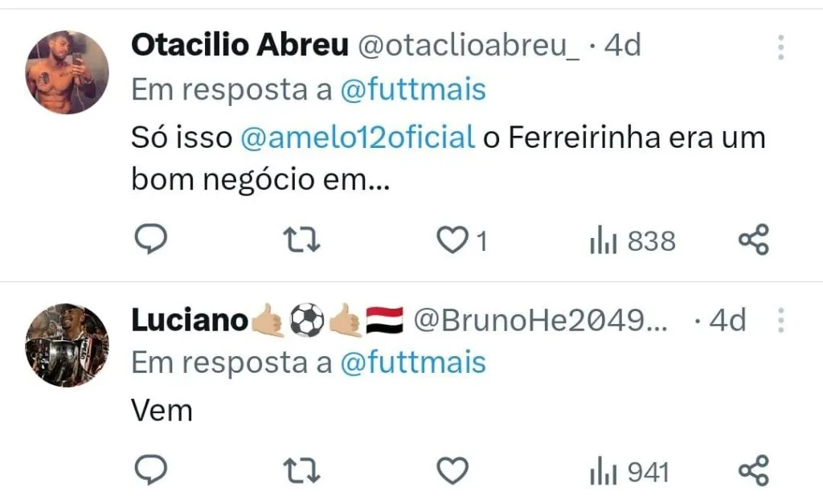This screenshot has height=504, width=823.
Task: Like Luciano's "Vem" tweet
Action: pyautogui.click(x=452, y=471)
